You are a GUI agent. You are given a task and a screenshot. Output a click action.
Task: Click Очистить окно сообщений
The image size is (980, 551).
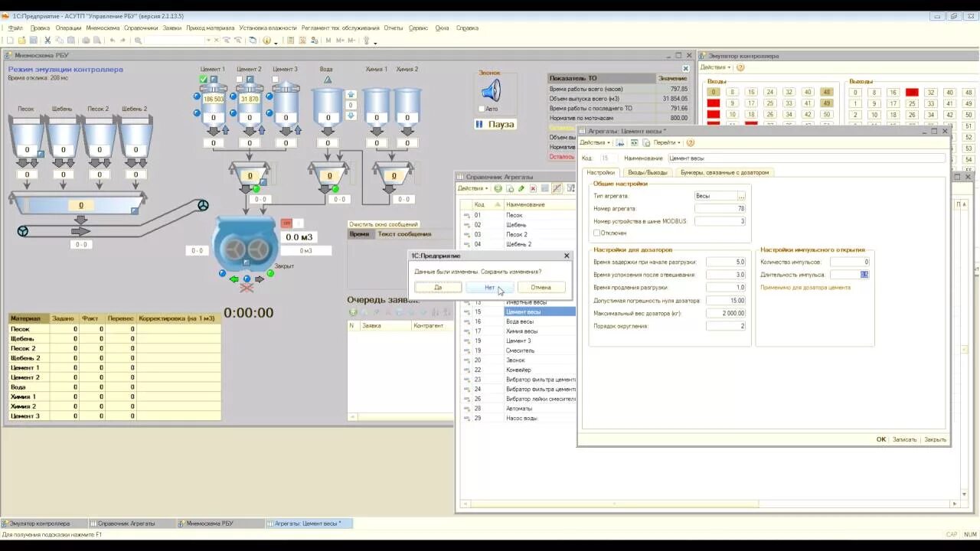point(384,224)
